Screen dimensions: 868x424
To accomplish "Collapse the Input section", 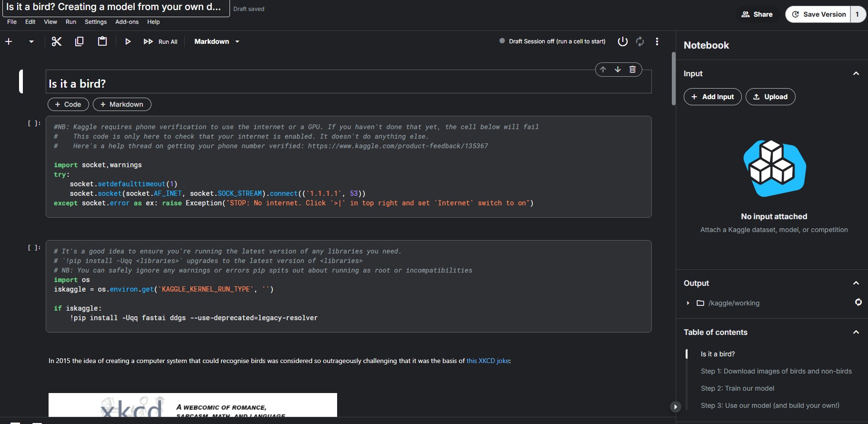I will coord(856,73).
